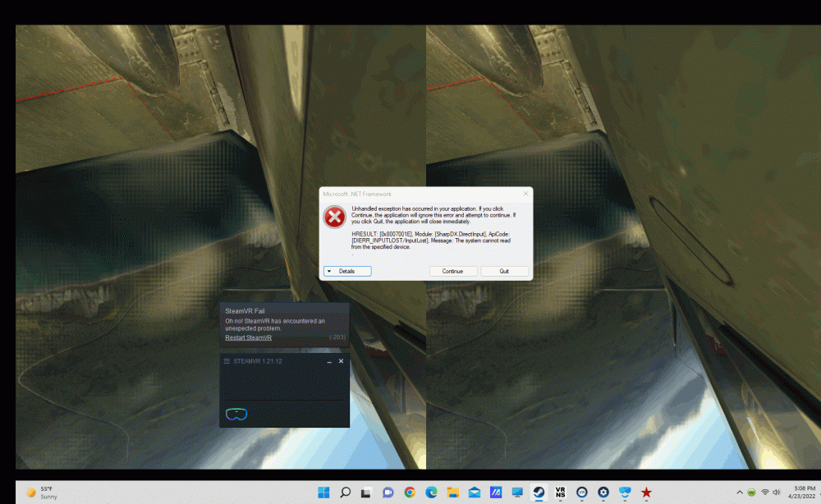The height and width of the screenshot is (504, 821).
Task: Open taskbar Search magnifier
Action: click(346, 493)
